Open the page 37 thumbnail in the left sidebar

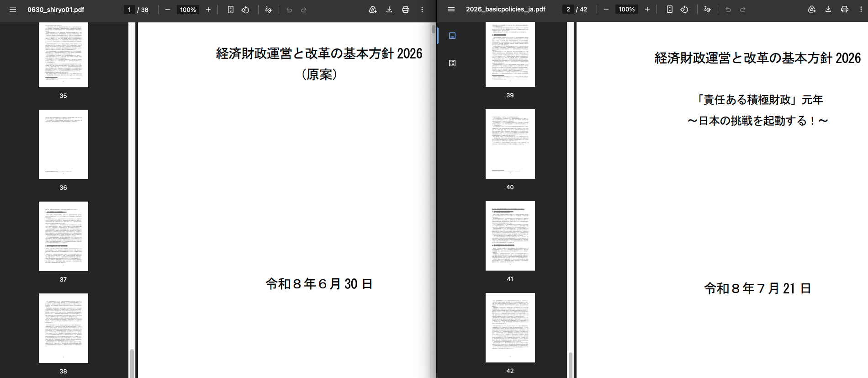[x=64, y=236]
